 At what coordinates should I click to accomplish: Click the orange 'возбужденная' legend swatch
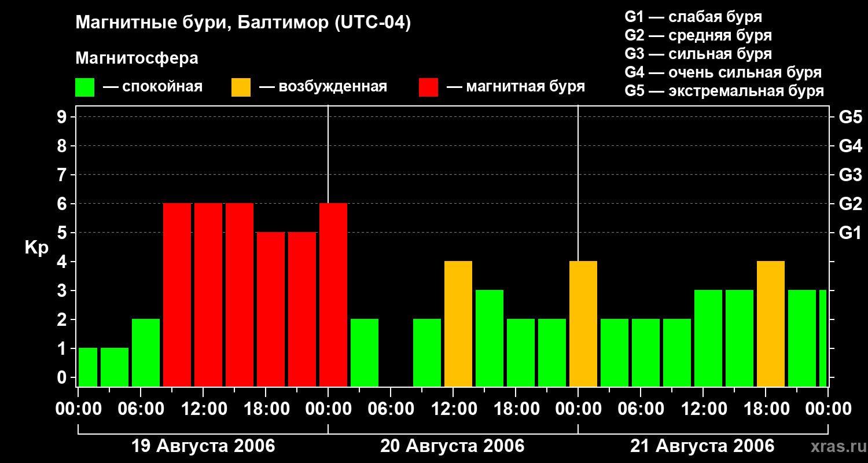[241, 87]
